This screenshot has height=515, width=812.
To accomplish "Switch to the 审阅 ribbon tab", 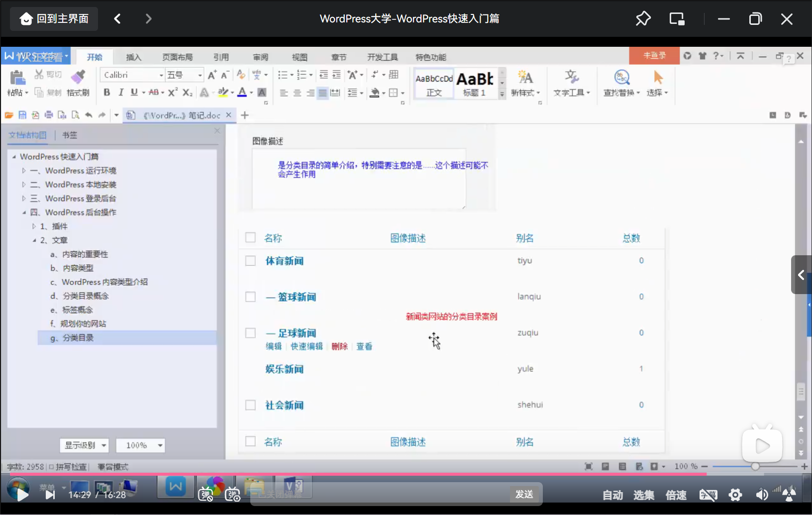I will click(x=260, y=57).
